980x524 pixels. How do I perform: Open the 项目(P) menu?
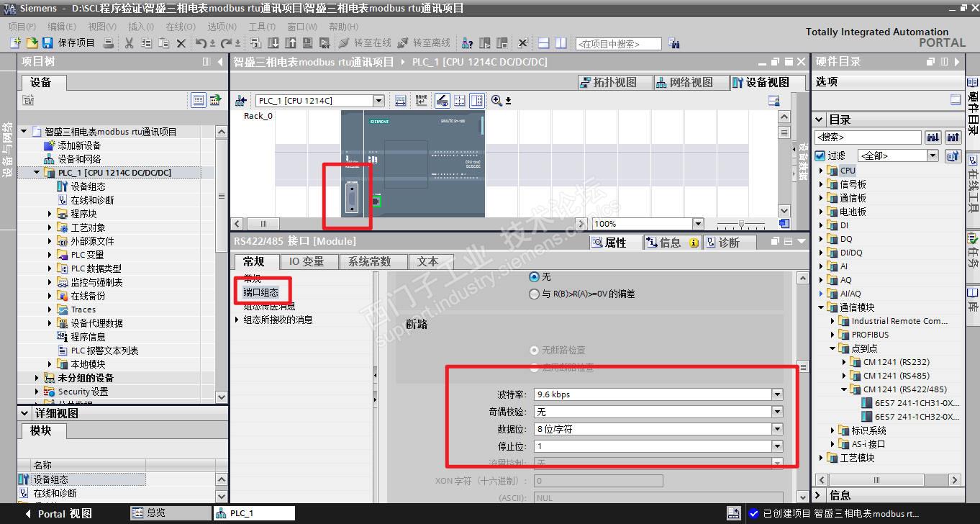[x=22, y=27]
